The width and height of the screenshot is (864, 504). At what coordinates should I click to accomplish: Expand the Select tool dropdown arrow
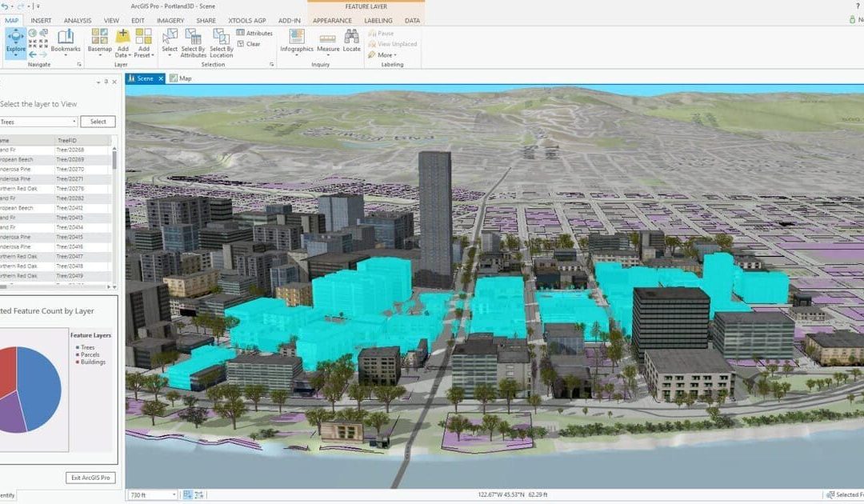click(170, 55)
